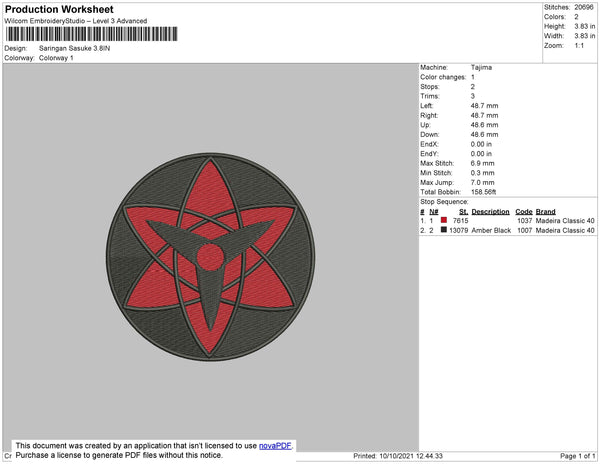Select the 'Production Worksheet' title
This screenshot has width=600, height=464.
(59, 10)
